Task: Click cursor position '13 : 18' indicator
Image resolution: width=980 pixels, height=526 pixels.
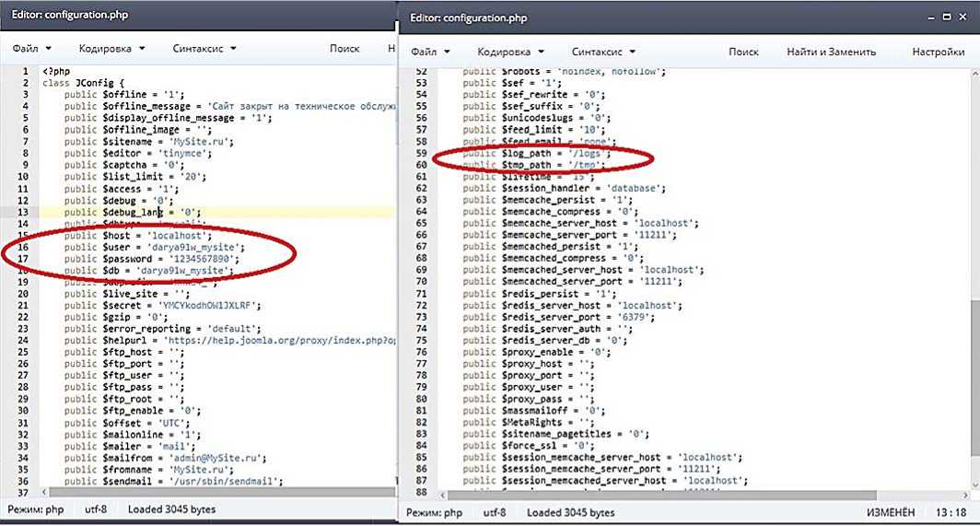Action: point(951,512)
